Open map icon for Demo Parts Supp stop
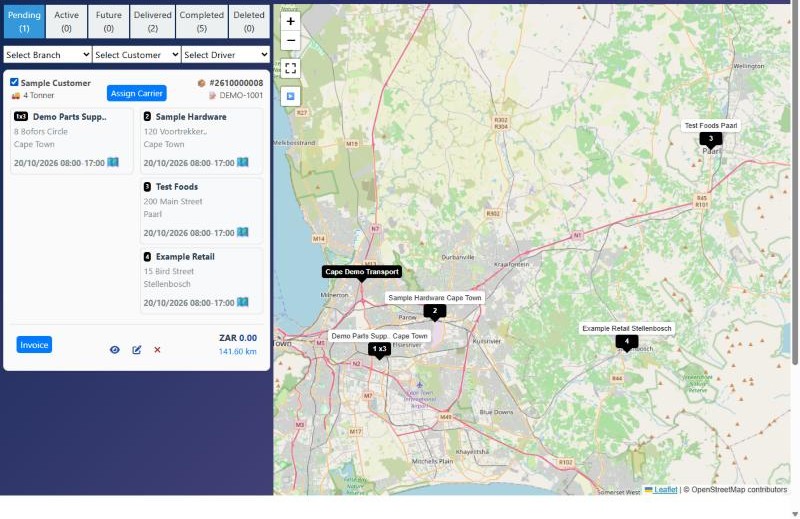The image size is (800, 519). click(x=113, y=162)
